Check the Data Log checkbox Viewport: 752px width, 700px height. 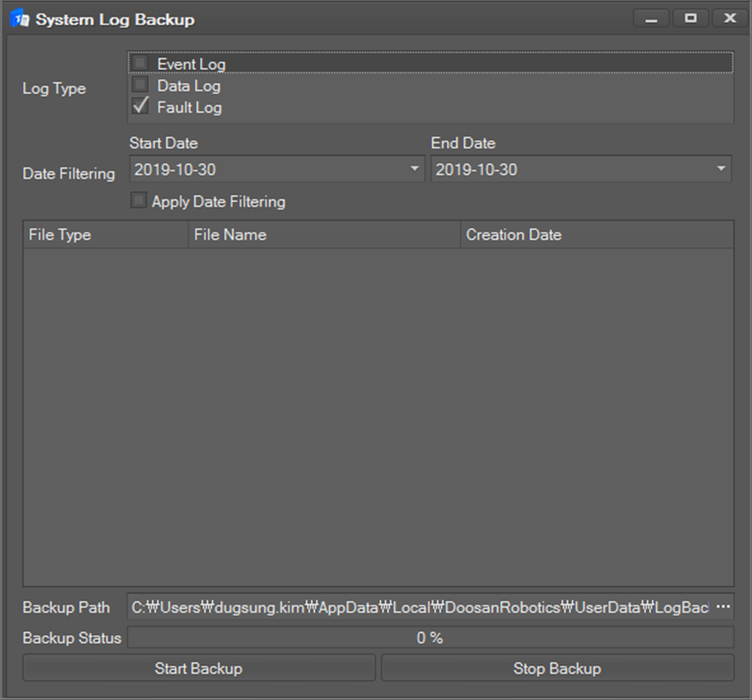pos(140,85)
